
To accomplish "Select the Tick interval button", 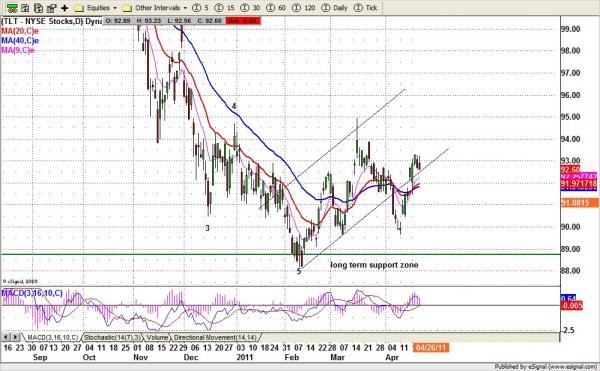I will (365, 8).
